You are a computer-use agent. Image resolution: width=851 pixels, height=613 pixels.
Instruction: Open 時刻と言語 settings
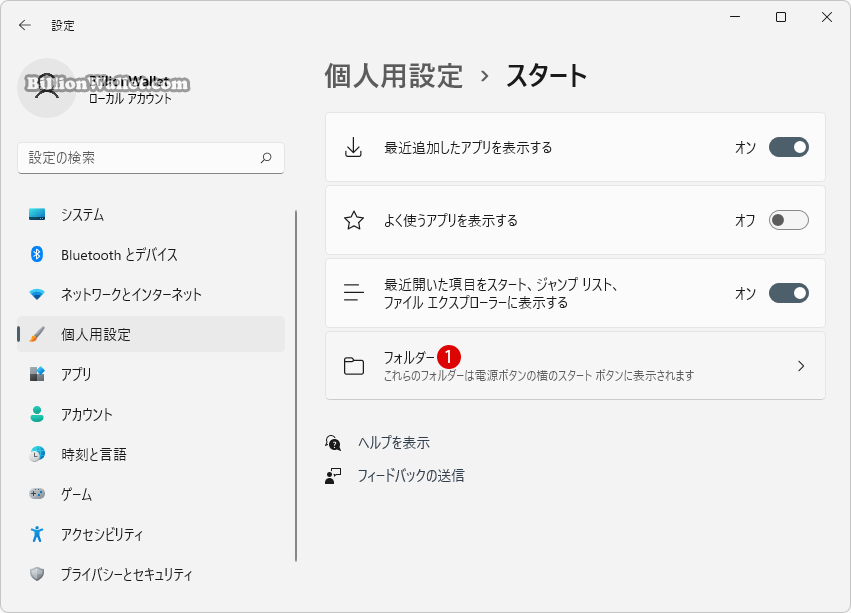[151, 454]
